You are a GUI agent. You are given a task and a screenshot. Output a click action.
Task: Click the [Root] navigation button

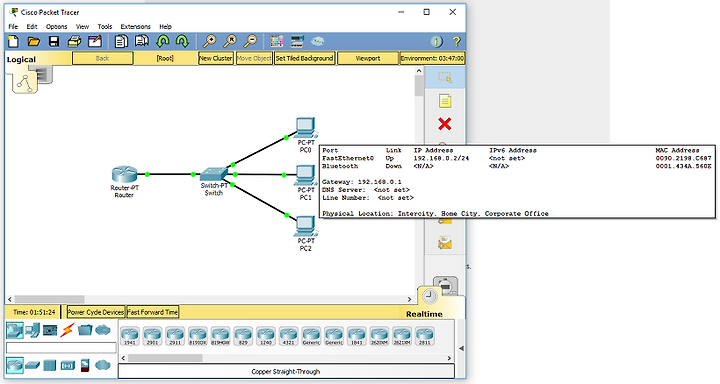tap(165, 58)
